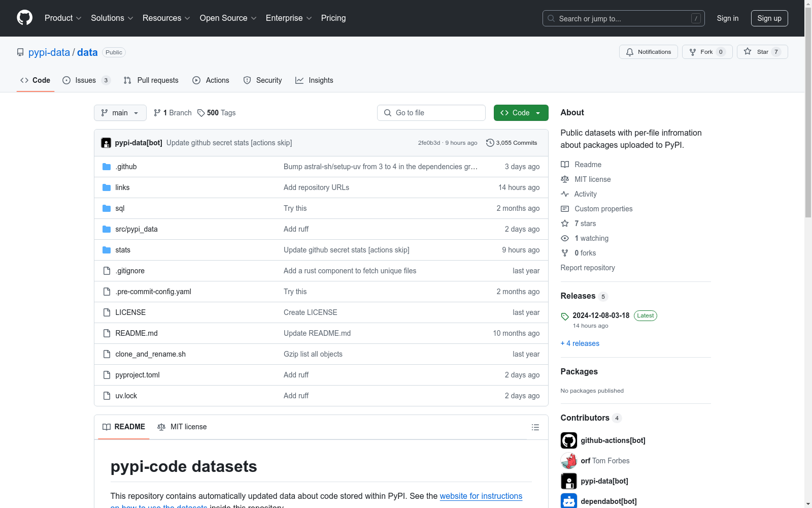
Task: Click the orf Tom Forbes avatar
Action: 569,461
